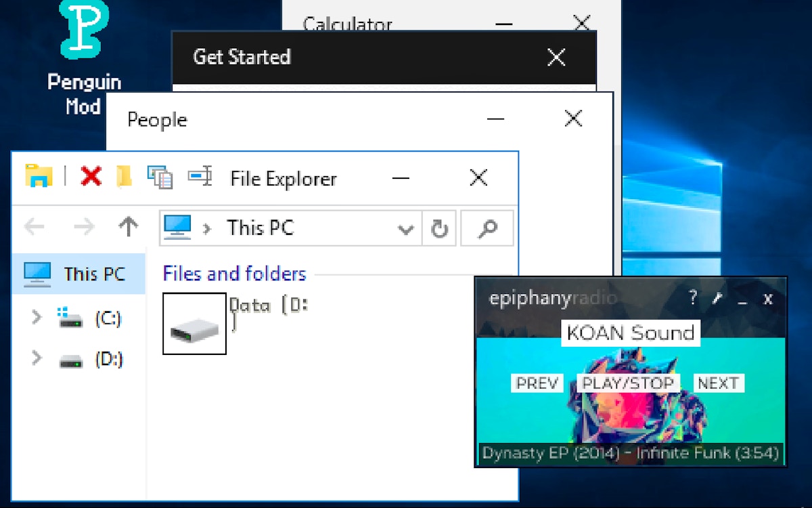Advance to the next track with NEXT
Image resolution: width=812 pixels, height=508 pixels.
pos(718,383)
